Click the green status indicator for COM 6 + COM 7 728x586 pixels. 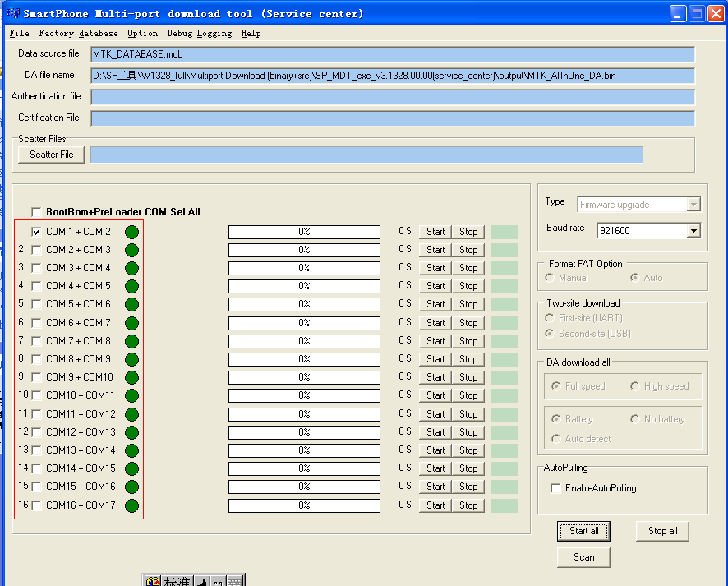pyautogui.click(x=131, y=323)
